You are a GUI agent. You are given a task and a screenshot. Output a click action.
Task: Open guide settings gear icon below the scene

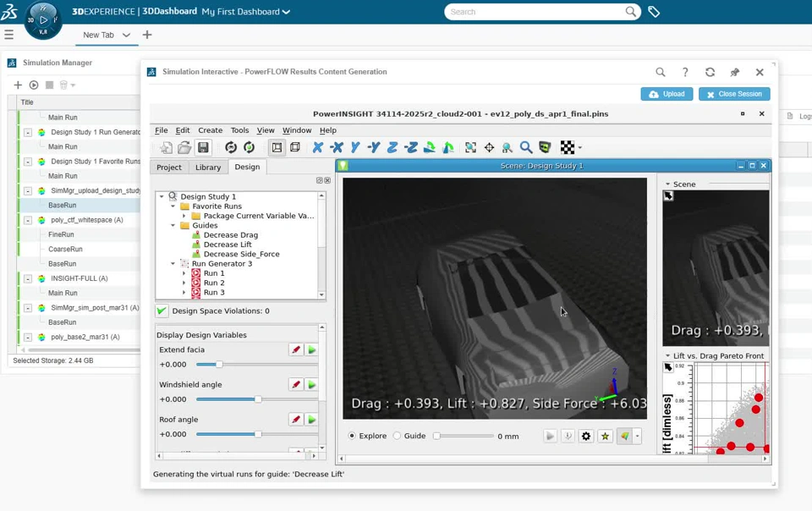tap(586, 436)
